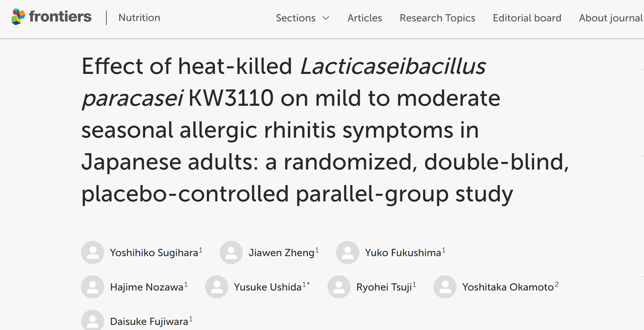Open Yuko Fukushima's avatar icon
This screenshot has width=644, height=330.
[348, 252]
